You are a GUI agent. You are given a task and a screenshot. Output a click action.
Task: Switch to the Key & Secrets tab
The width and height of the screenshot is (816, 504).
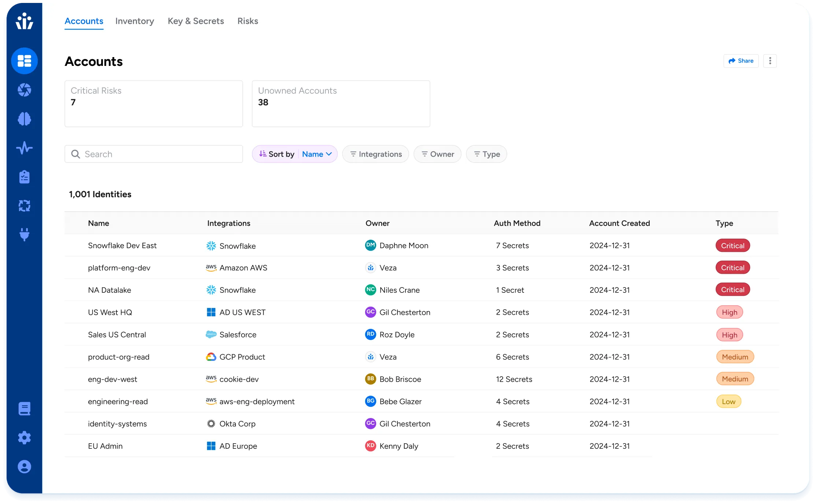click(196, 21)
